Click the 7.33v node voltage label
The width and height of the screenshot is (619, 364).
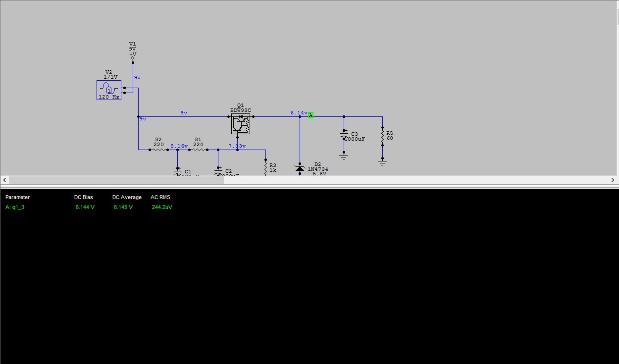click(x=237, y=146)
